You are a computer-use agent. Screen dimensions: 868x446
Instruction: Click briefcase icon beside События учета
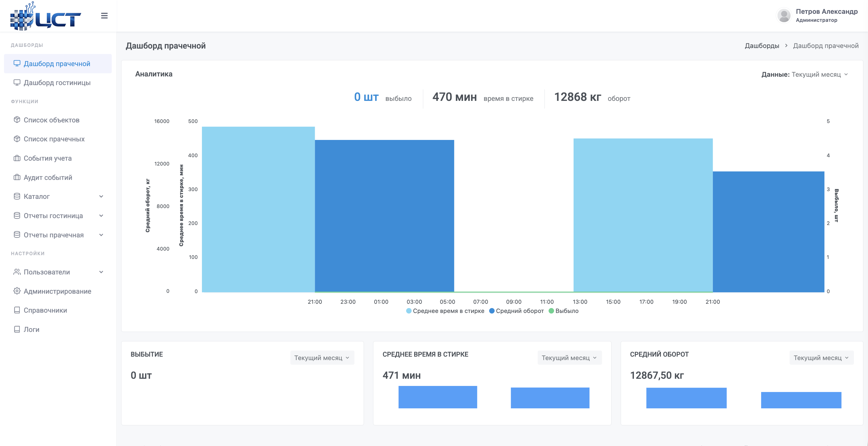(17, 158)
